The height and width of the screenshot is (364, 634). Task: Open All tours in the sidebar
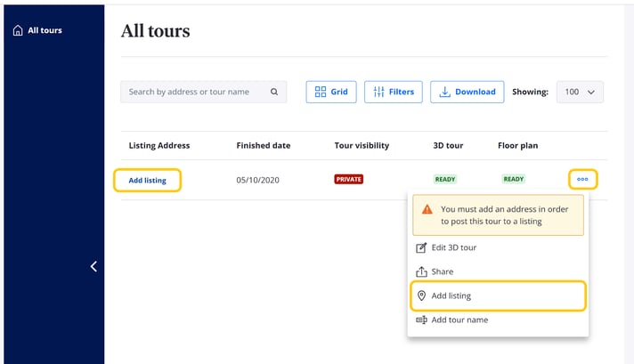(x=45, y=30)
